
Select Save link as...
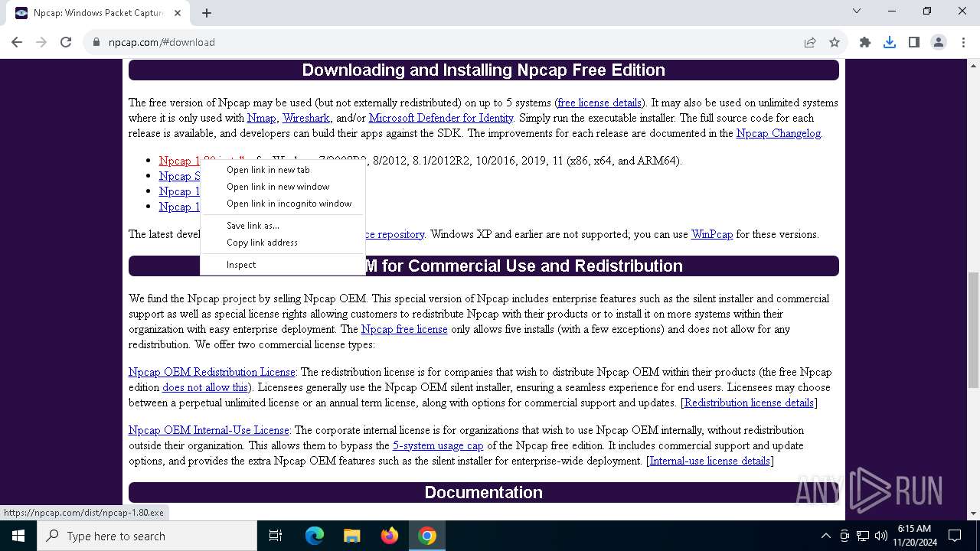point(283,226)
